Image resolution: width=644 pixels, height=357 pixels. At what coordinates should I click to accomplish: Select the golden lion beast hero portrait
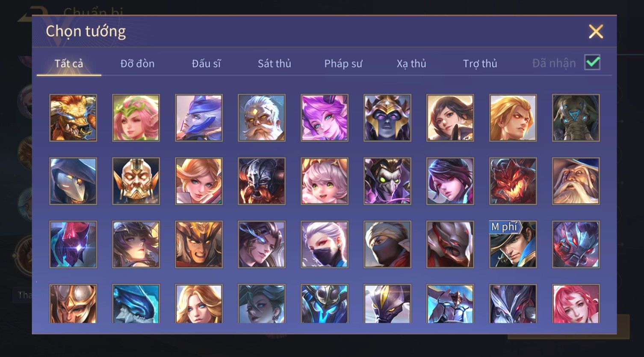tap(73, 118)
